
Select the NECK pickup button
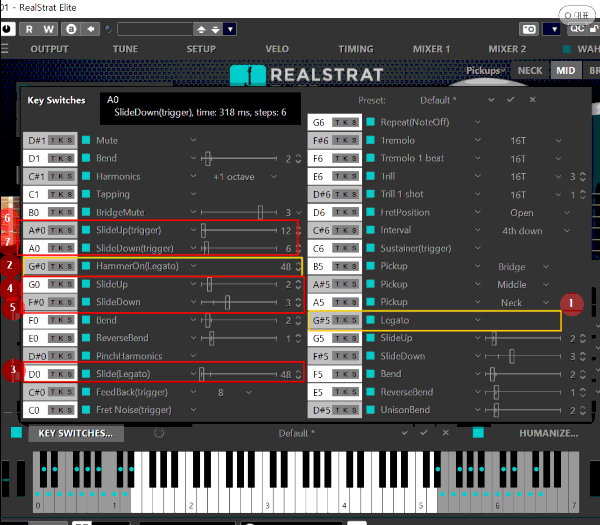point(530,70)
